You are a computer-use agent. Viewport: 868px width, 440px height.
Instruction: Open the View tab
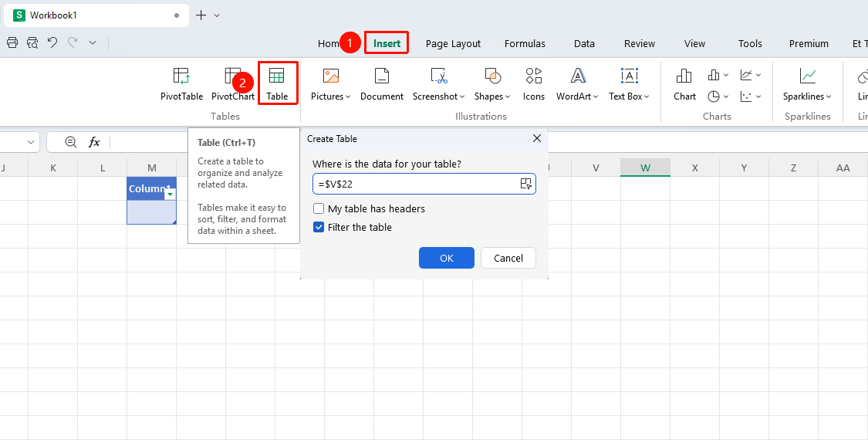(x=694, y=43)
